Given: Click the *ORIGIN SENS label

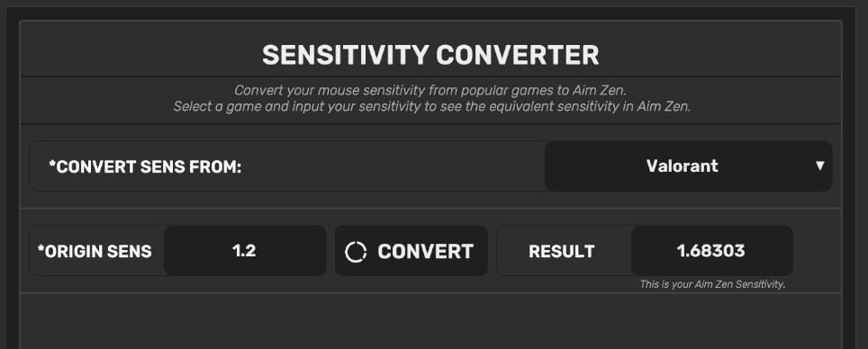Looking at the screenshot, I should 95,252.
